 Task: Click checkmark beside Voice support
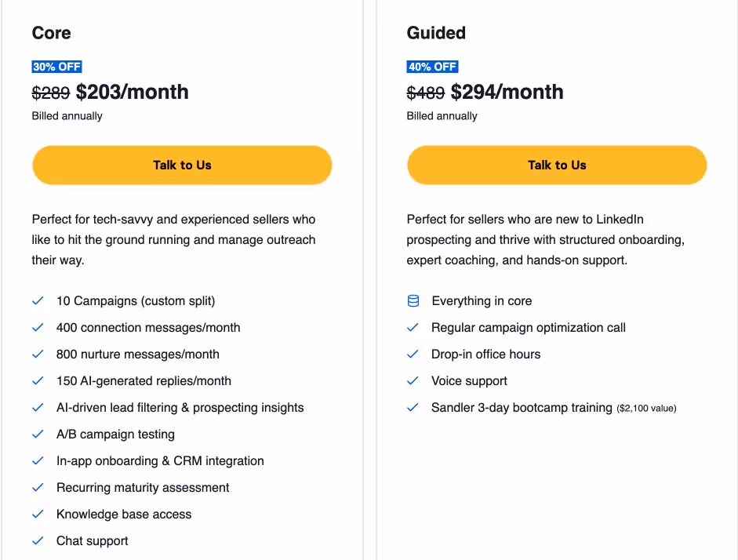pyautogui.click(x=413, y=381)
